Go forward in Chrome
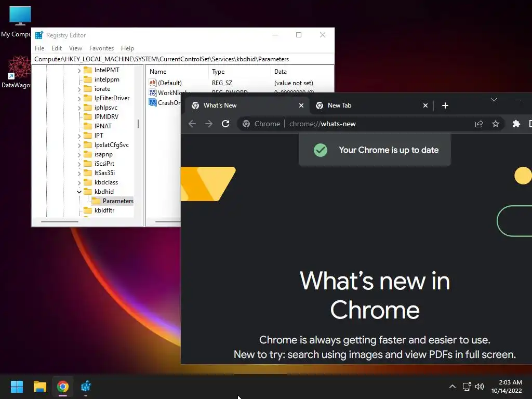The width and height of the screenshot is (532, 399). [209, 124]
